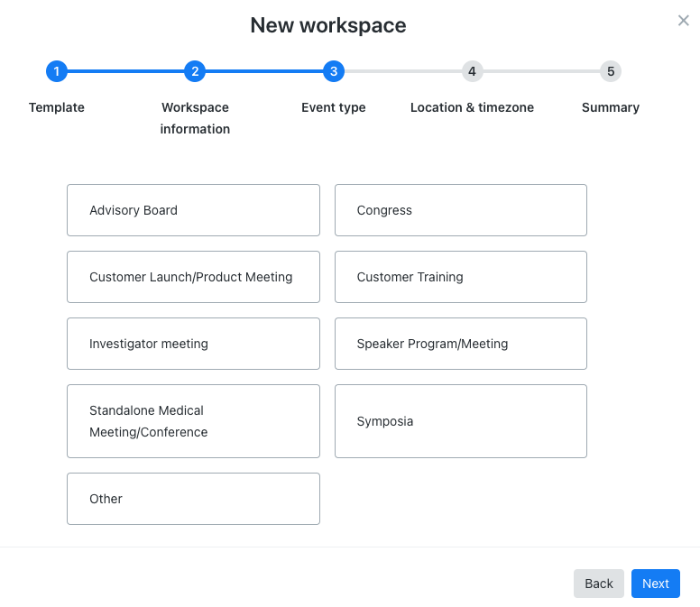Jump to step 2 Workspace information circle

[x=195, y=71]
